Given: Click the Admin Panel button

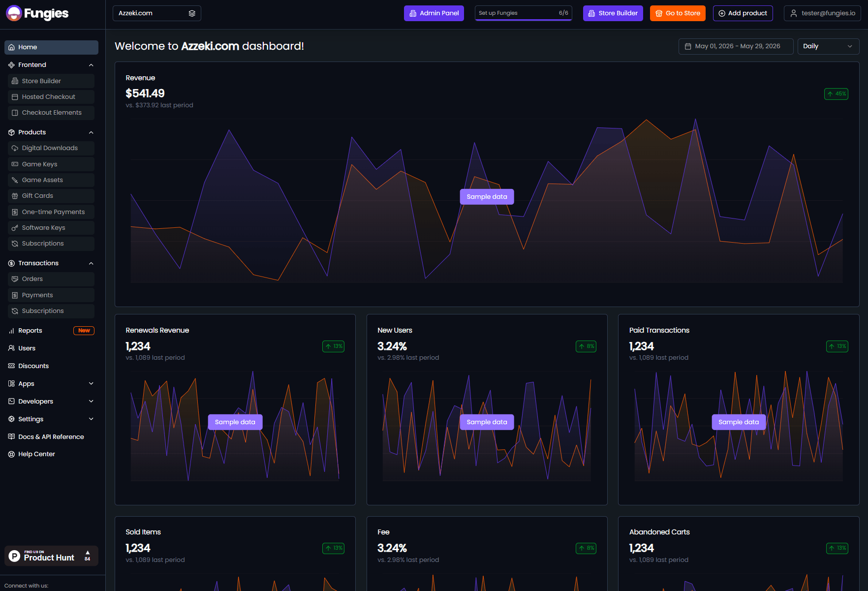Looking at the screenshot, I should [434, 13].
